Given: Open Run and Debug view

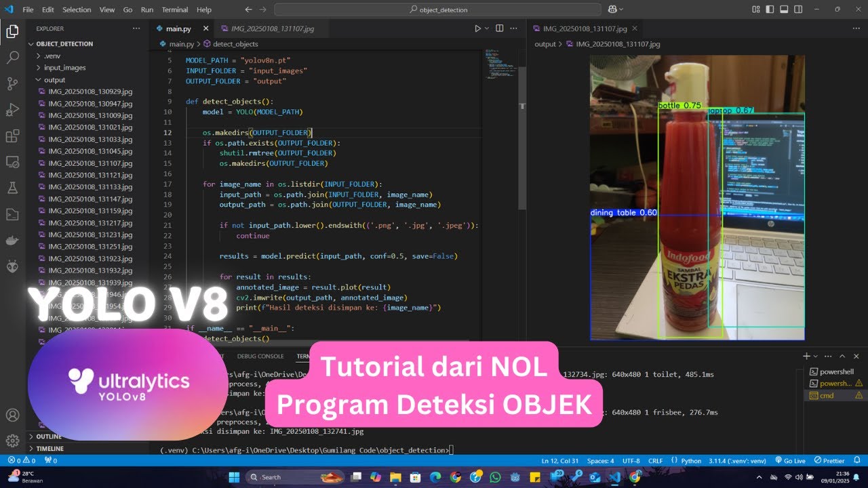Looking at the screenshot, I should click(x=12, y=110).
